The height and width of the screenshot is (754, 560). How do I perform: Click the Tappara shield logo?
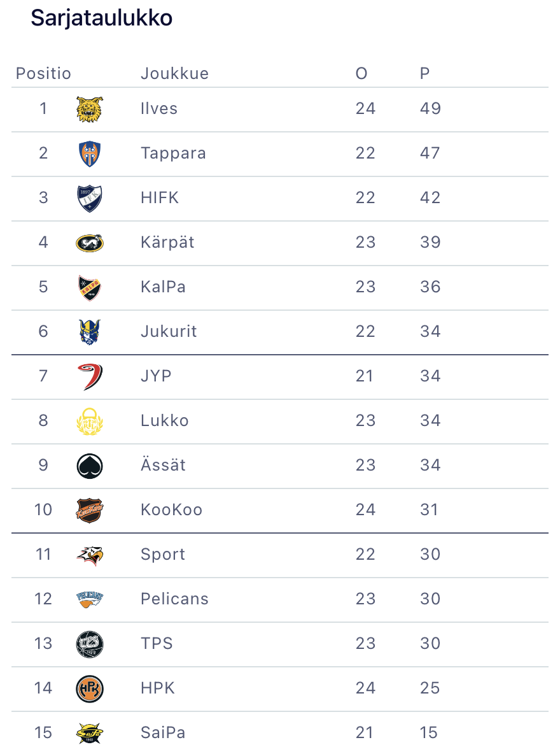(89, 153)
